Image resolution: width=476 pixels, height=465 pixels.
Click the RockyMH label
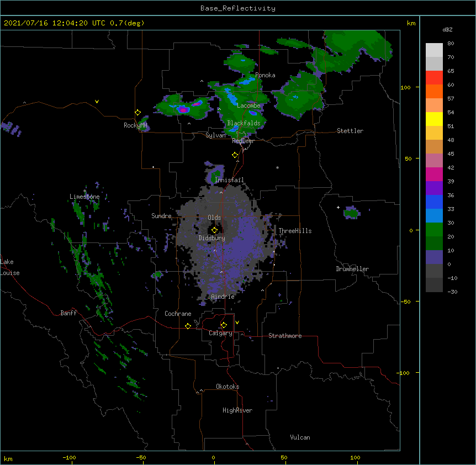(135, 125)
